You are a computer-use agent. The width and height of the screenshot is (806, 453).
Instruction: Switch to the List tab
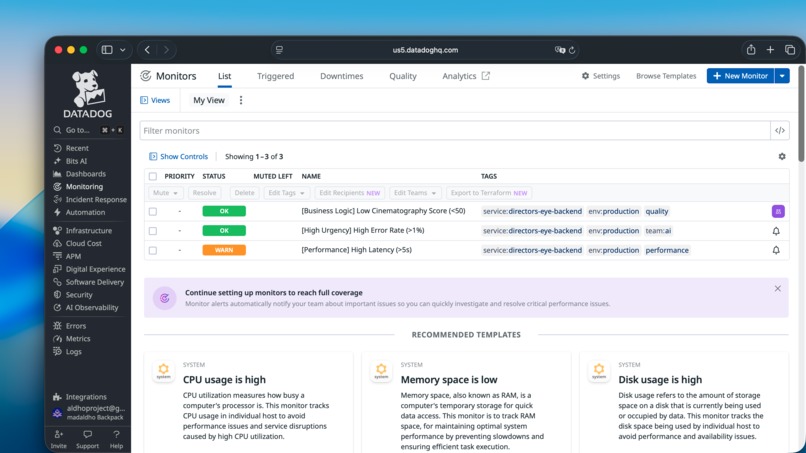224,76
